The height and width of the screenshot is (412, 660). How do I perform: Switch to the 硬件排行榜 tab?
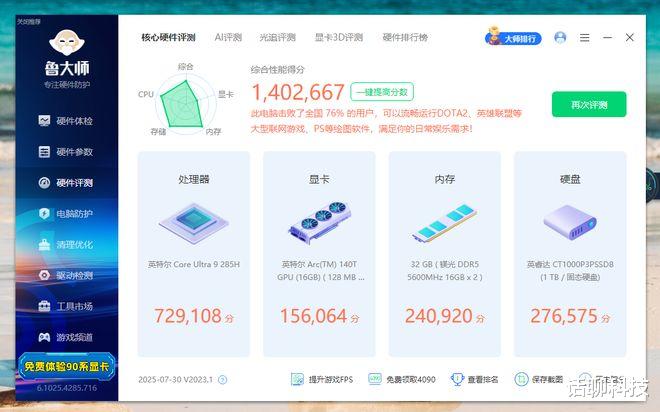(405, 37)
